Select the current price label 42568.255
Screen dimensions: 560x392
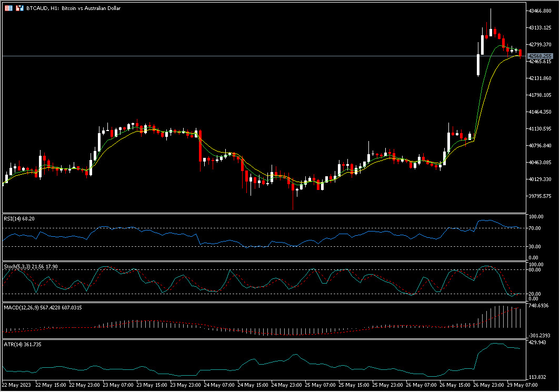coord(541,56)
